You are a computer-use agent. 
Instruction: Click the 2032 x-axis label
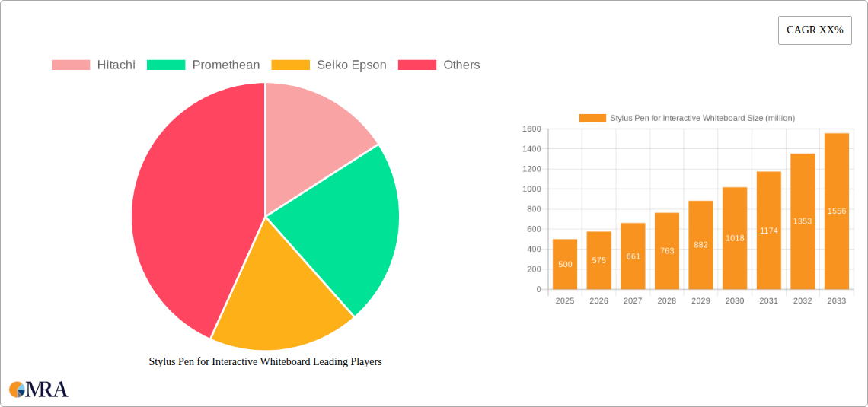(x=803, y=300)
